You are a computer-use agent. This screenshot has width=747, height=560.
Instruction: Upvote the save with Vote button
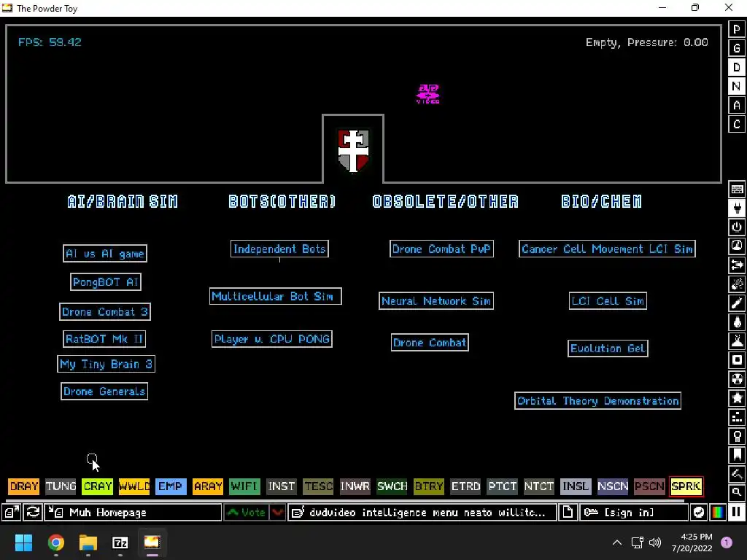click(247, 513)
